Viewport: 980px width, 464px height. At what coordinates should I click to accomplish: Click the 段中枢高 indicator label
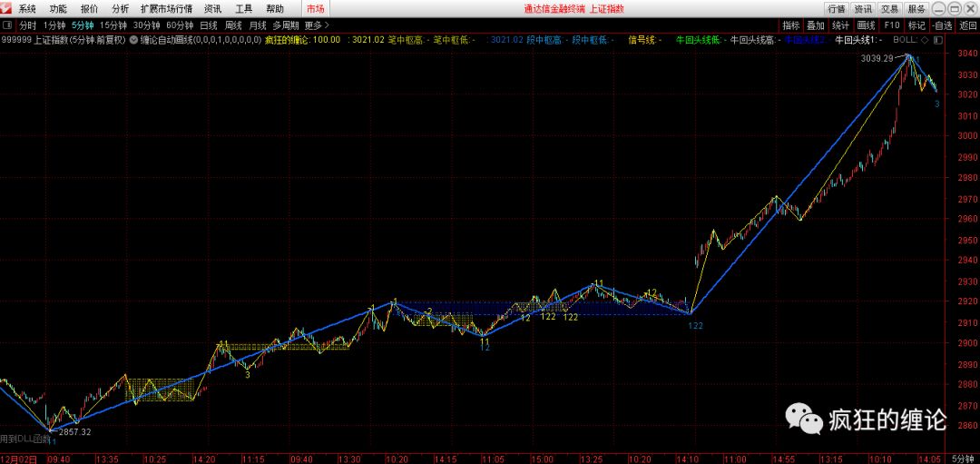tap(545, 40)
